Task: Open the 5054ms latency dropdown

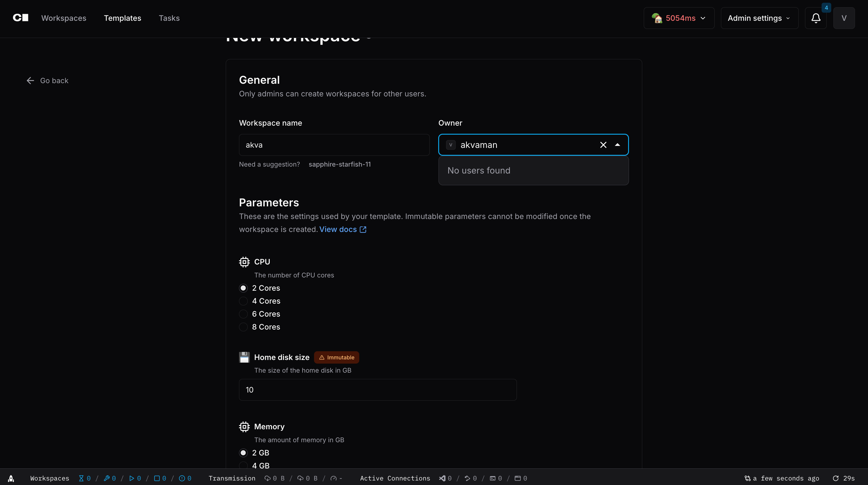Action: 679,18
